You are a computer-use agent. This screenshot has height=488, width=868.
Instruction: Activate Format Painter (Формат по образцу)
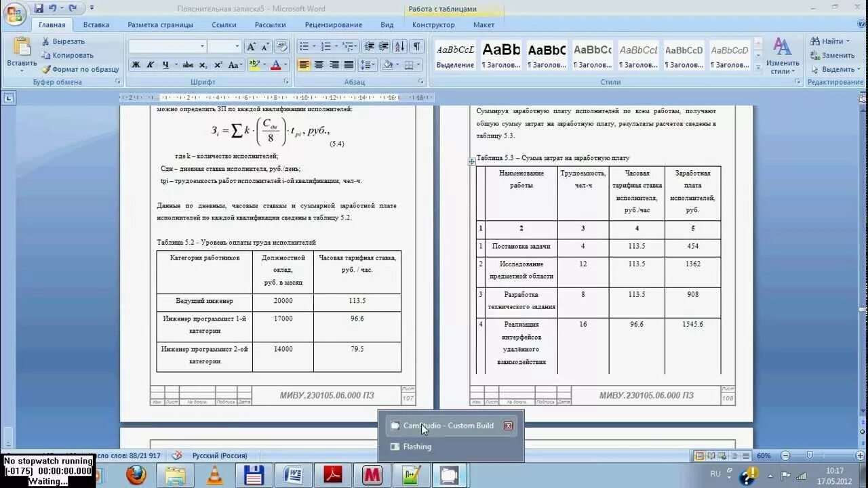[x=80, y=69]
